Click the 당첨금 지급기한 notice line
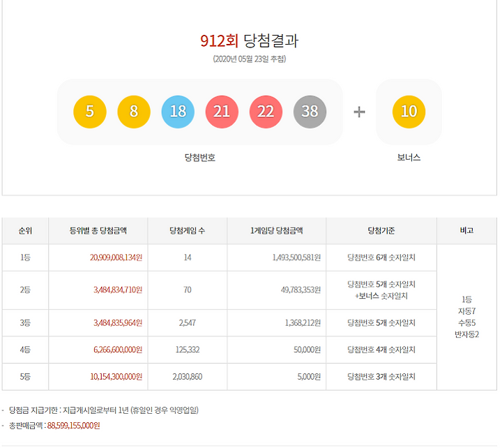 pyautogui.click(x=104, y=410)
